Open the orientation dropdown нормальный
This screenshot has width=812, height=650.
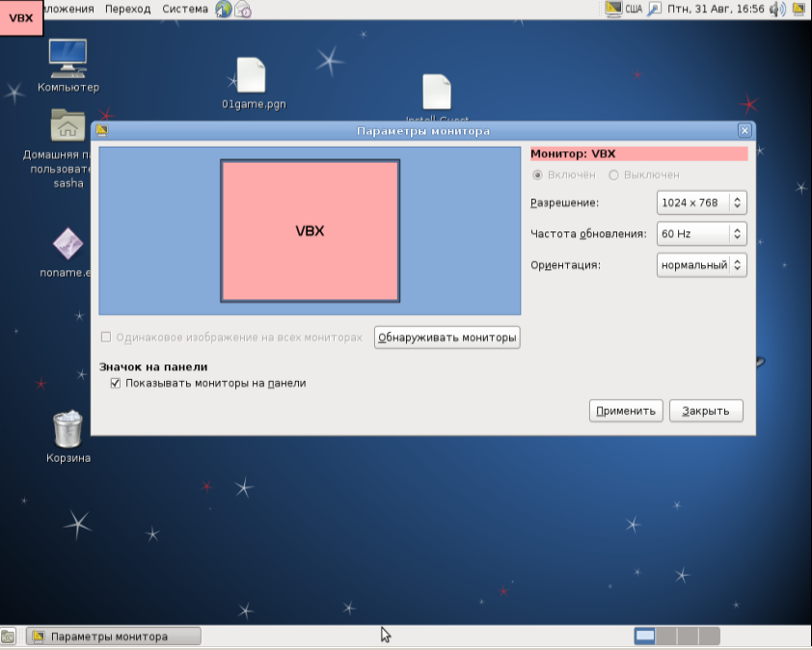702,264
